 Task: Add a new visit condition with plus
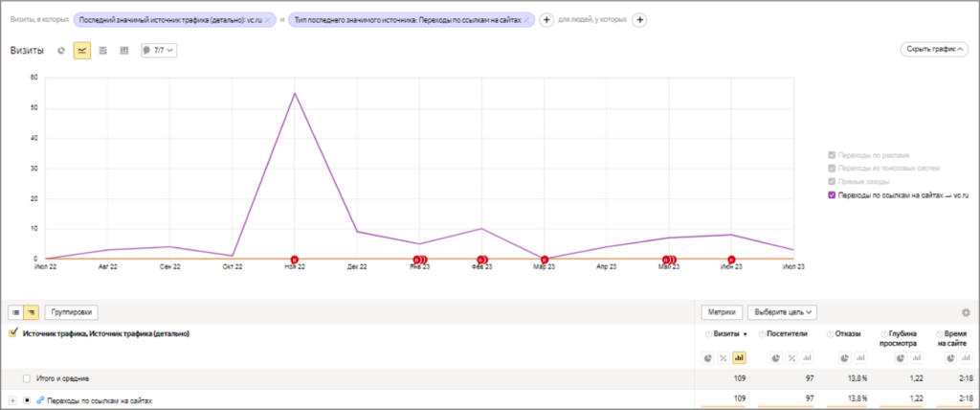[546, 20]
